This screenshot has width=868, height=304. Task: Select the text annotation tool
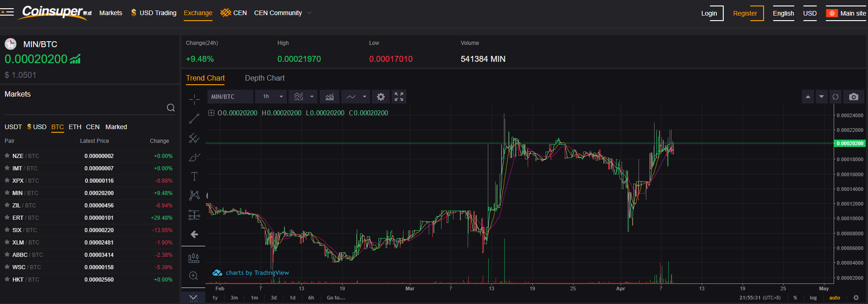(194, 177)
